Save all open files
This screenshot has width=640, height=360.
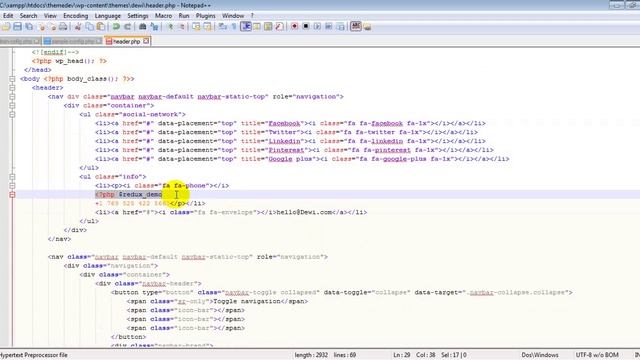coord(29,27)
